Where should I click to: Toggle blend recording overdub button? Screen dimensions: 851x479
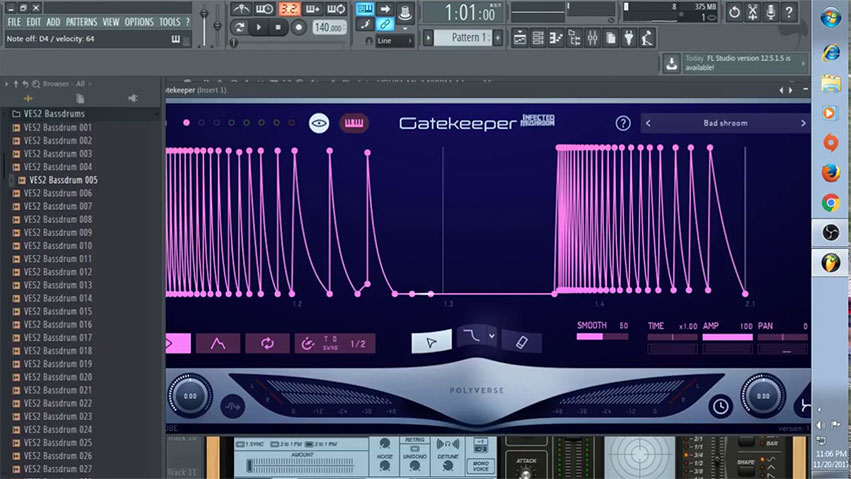click(x=313, y=9)
